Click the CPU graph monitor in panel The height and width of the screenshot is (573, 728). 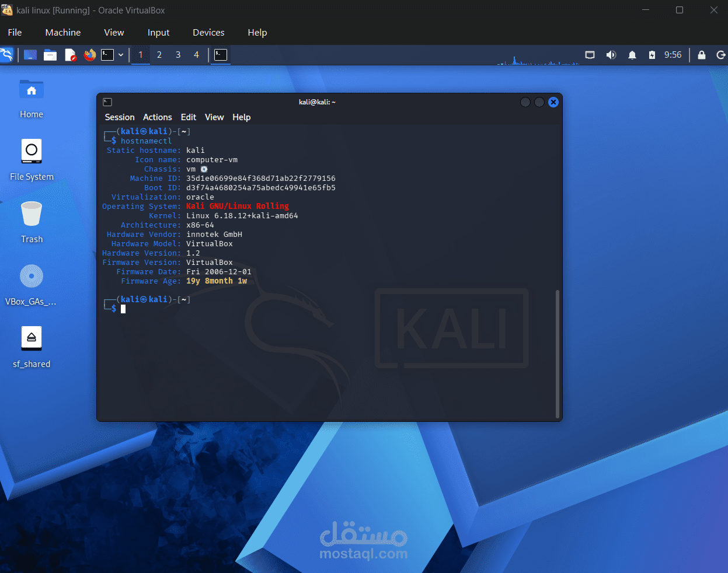coord(538,60)
